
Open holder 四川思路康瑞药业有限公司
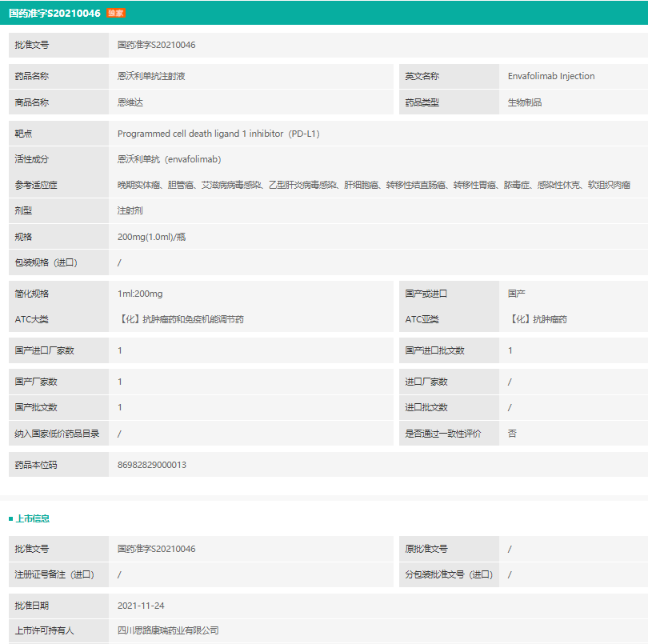[168, 631]
